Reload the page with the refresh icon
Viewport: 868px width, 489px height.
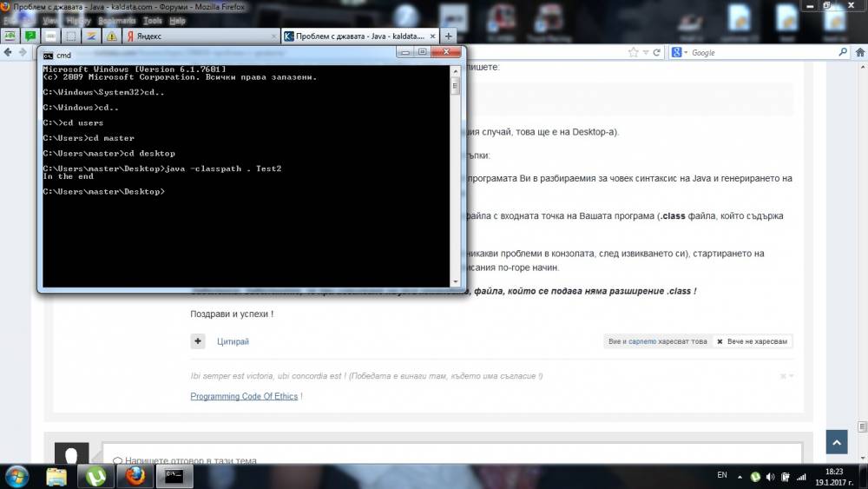click(656, 52)
